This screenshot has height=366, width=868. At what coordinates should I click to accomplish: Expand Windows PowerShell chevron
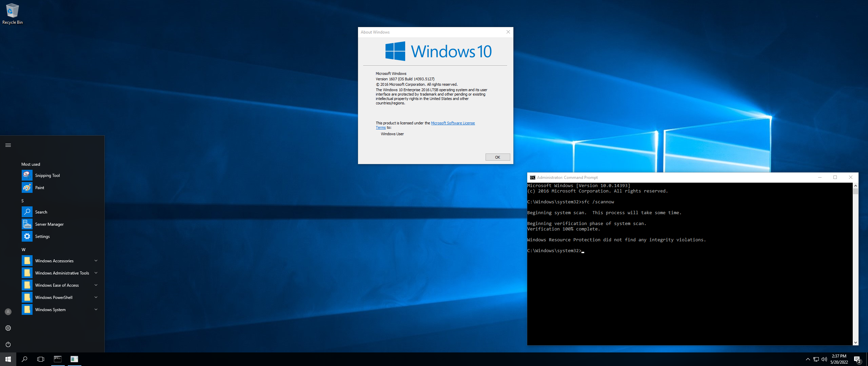[x=96, y=297]
